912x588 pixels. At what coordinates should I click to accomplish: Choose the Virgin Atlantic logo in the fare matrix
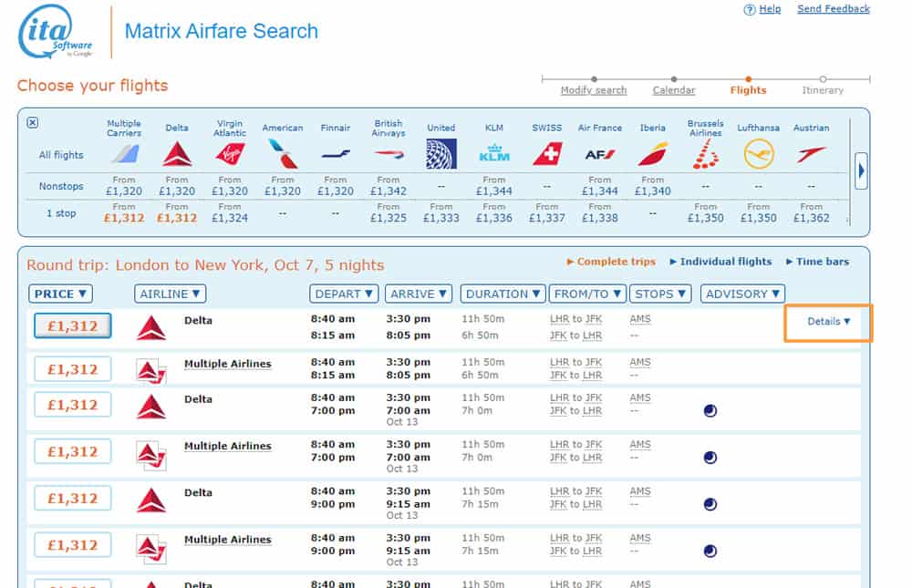(x=230, y=154)
